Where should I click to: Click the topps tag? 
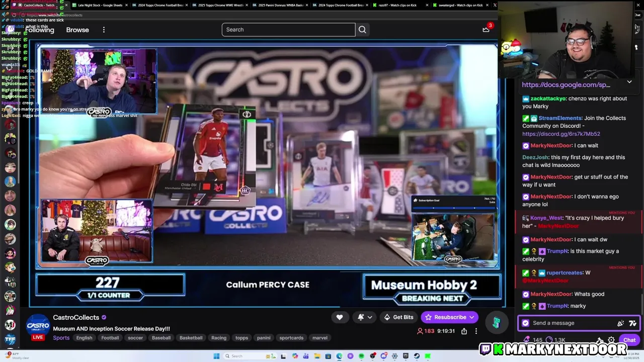(x=242, y=338)
